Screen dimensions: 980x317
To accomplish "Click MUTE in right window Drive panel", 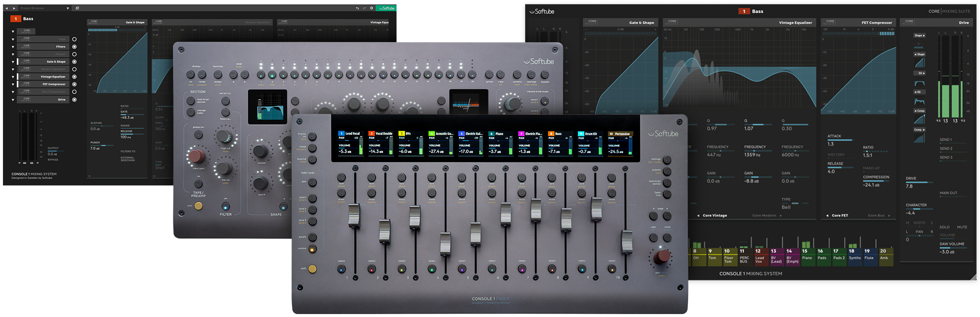I will tap(962, 227).
